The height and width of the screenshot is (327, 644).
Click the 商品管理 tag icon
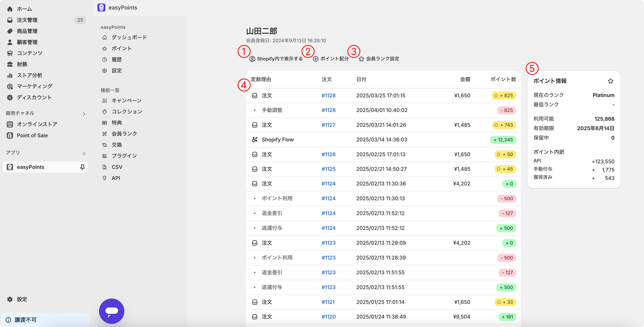pyautogui.click(x=10, y=31)
